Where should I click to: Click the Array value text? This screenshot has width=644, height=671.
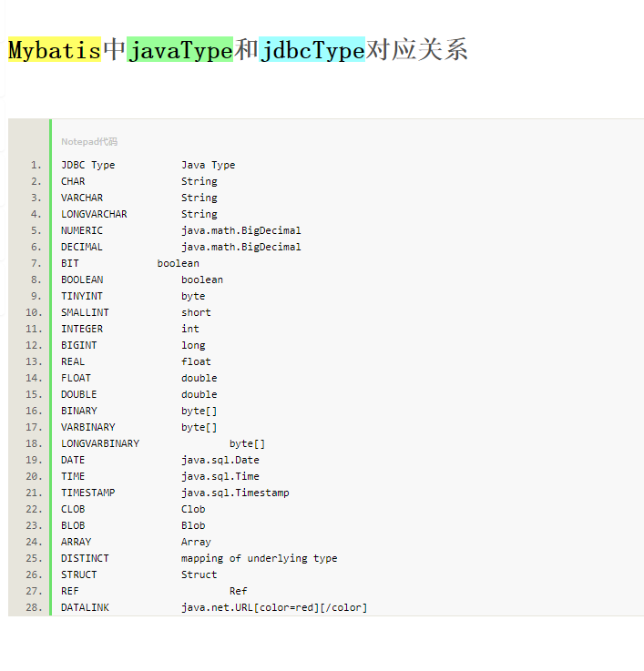196,543
